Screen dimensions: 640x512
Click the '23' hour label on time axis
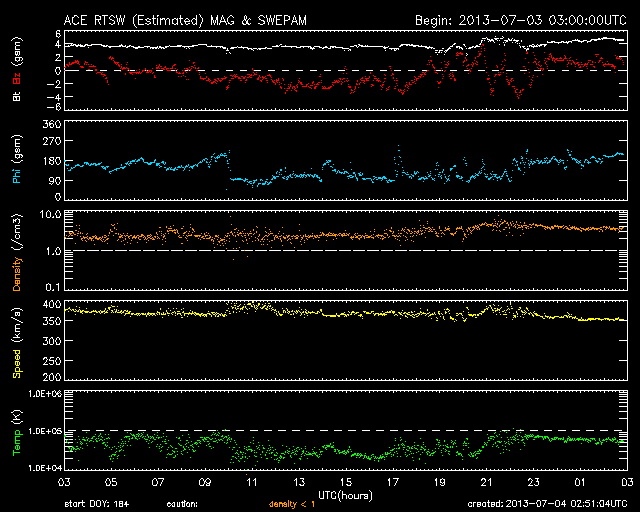pyautogui.click(x=533, y=482)
